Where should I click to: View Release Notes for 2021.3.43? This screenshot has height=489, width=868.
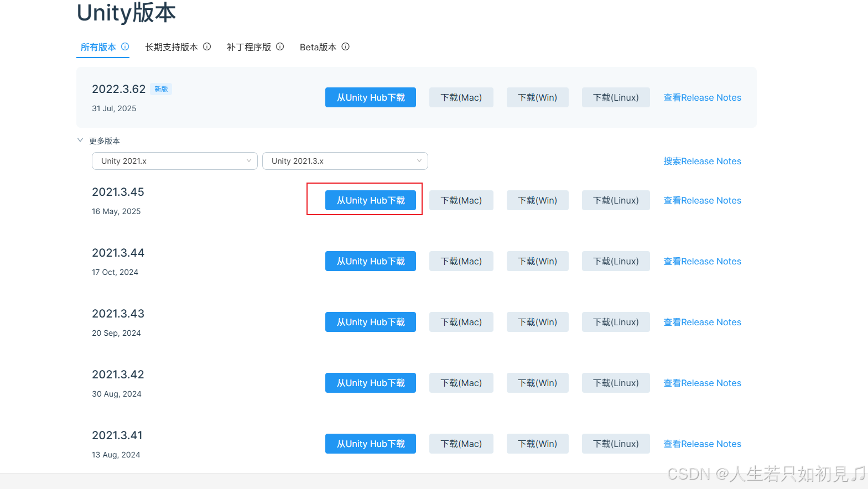(702, 322)
